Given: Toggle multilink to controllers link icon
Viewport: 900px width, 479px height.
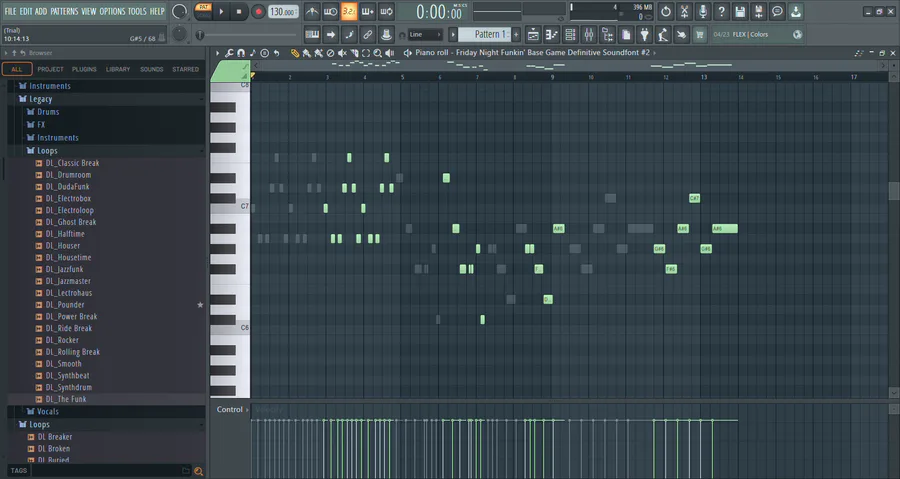Looking at the screenshot, I should click(367, 34).
